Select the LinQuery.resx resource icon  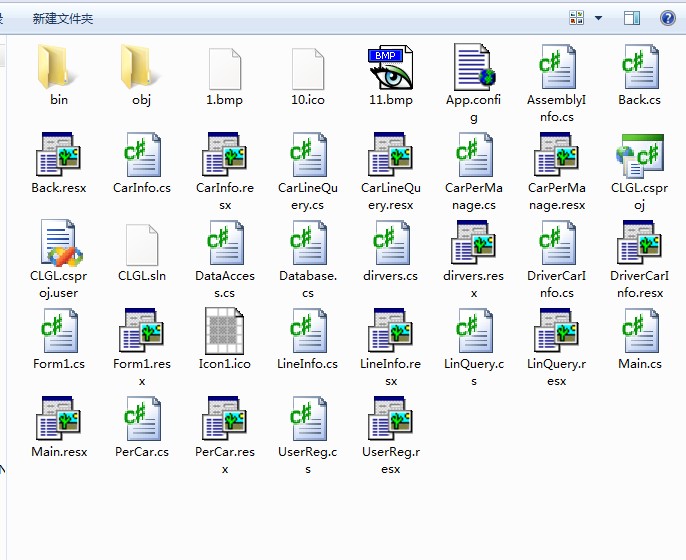pyautogui.click(x=556, y=331)
